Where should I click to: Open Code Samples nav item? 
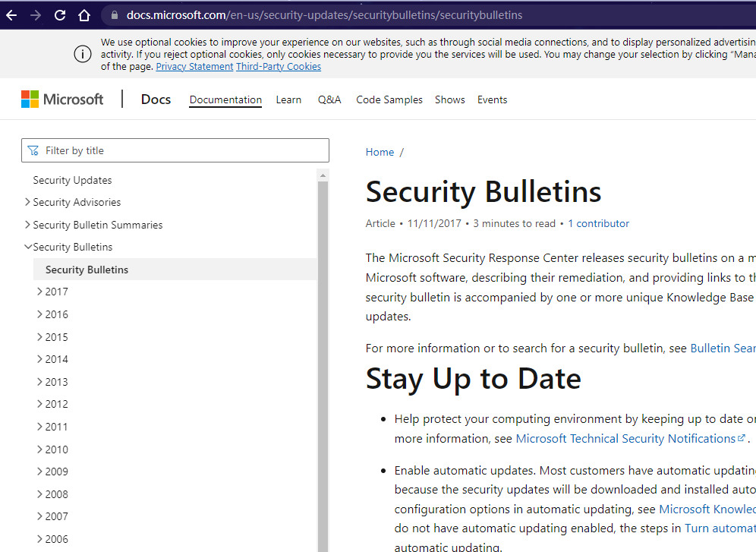pyautogui.click(x=389, y=99)
